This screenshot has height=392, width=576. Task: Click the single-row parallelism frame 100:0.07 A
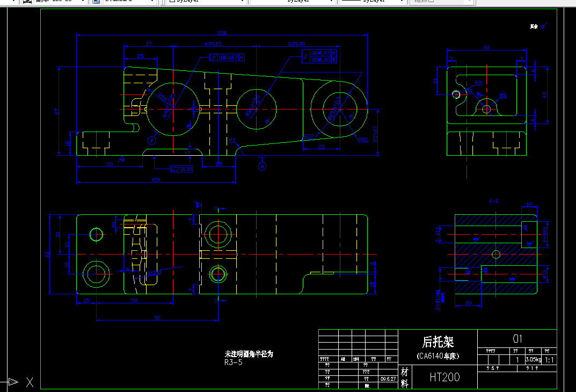(x=227, y=57)
